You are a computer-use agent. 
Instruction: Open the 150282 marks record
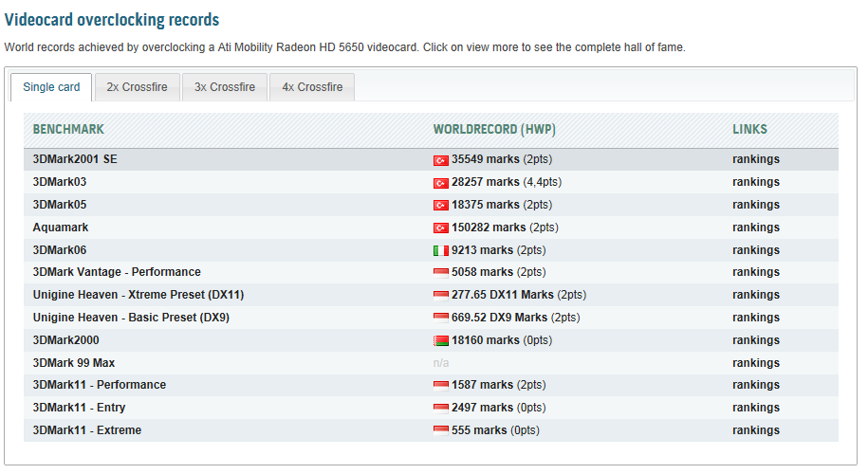[489, 228]
